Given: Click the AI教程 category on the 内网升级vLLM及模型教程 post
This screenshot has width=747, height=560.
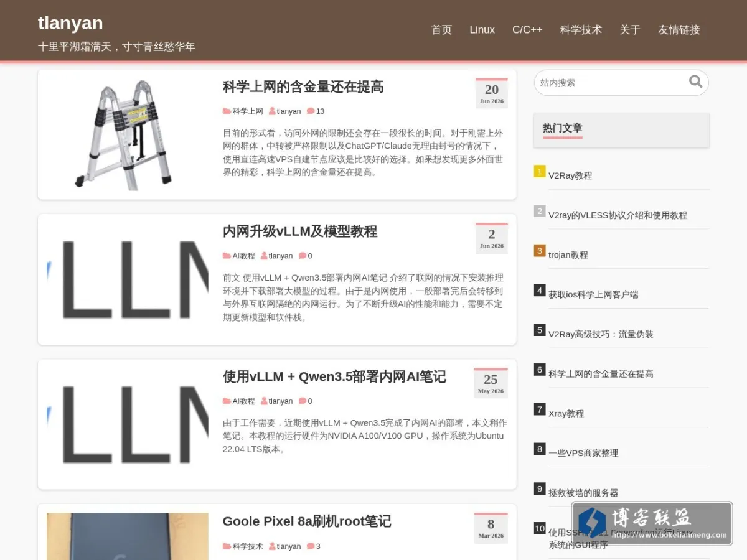Looking at the screenshot, I should pos(243,256).
